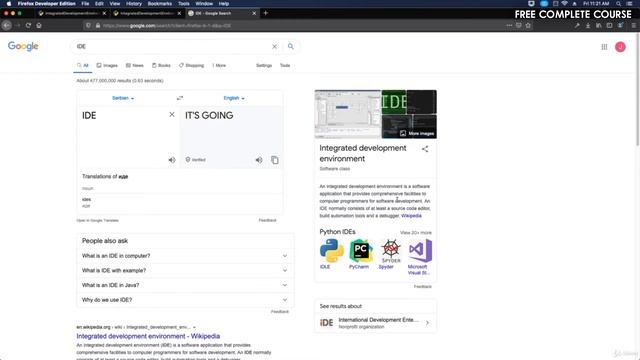Screen dimensions: 640x360
Task: Open the Firefox hamburger menu
Action: (x=633, y=25)
